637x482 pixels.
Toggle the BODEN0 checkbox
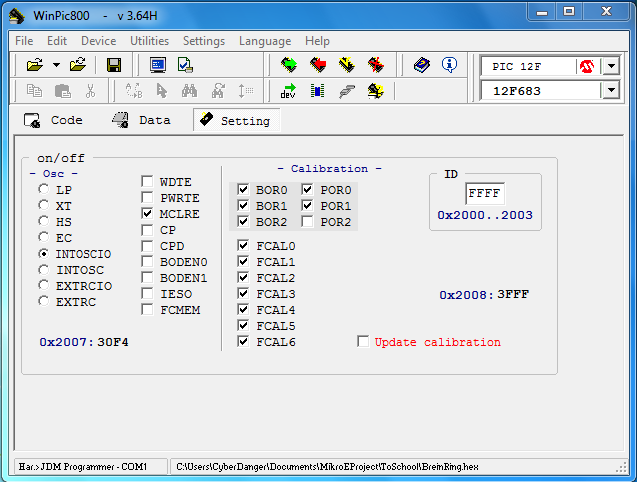tap(147, 262)
